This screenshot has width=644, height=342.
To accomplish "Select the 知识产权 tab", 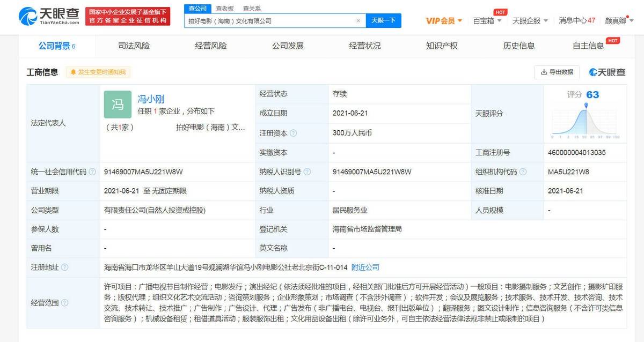I will (x=442, y=46).
